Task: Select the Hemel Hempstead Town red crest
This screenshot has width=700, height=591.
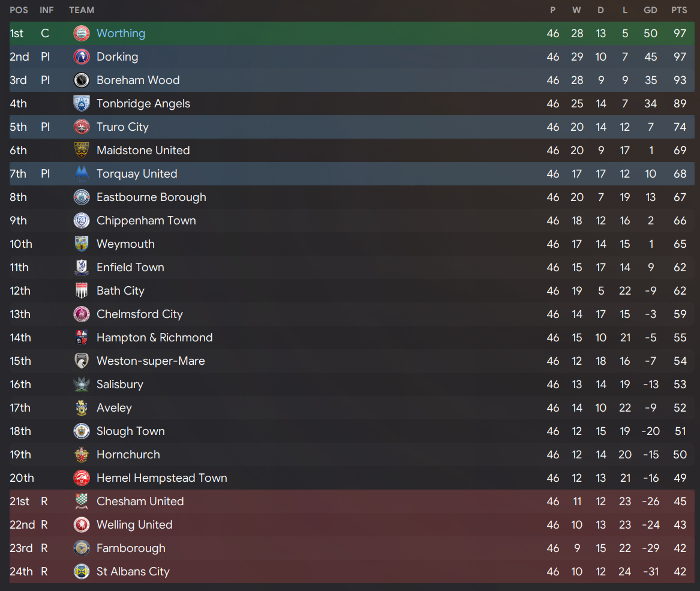Action: pos(81,478)
